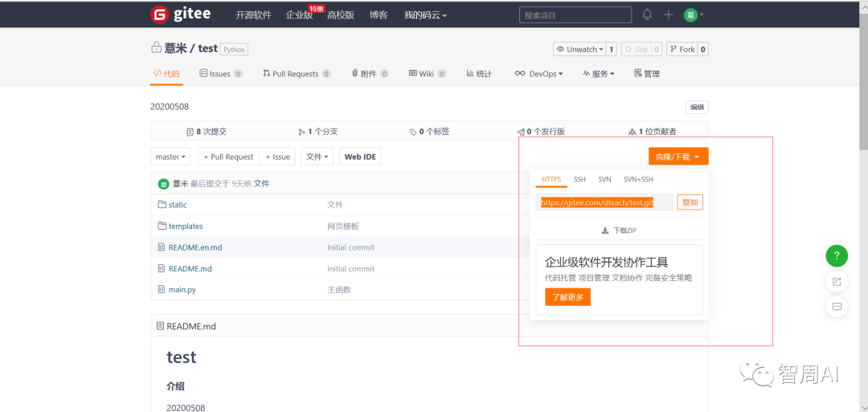Click the share link floating icon
Image resolution: width=868 pixels, height=412 pixels.
(x=837, y=281)
